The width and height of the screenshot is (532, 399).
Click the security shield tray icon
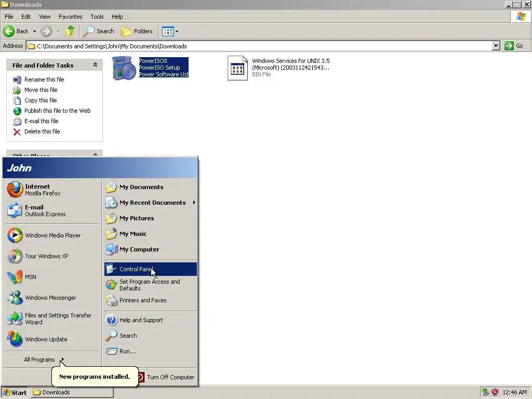pos(495,392)
